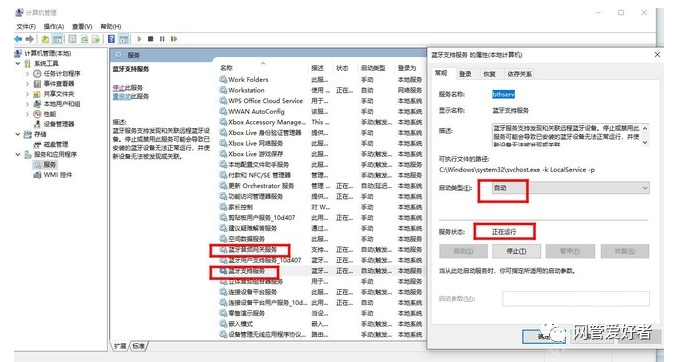Expand the 任务计划程序 tree node
This screenshot has width=674, height=362.
click(x=28, y=74)
